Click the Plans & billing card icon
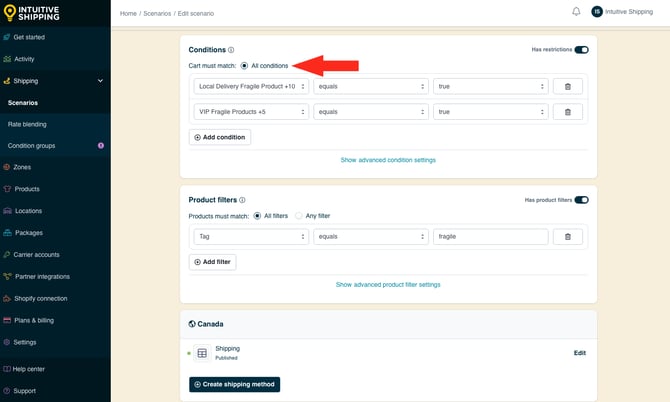Viewport: 670px width, 402px height. click(x=7, y=320)
